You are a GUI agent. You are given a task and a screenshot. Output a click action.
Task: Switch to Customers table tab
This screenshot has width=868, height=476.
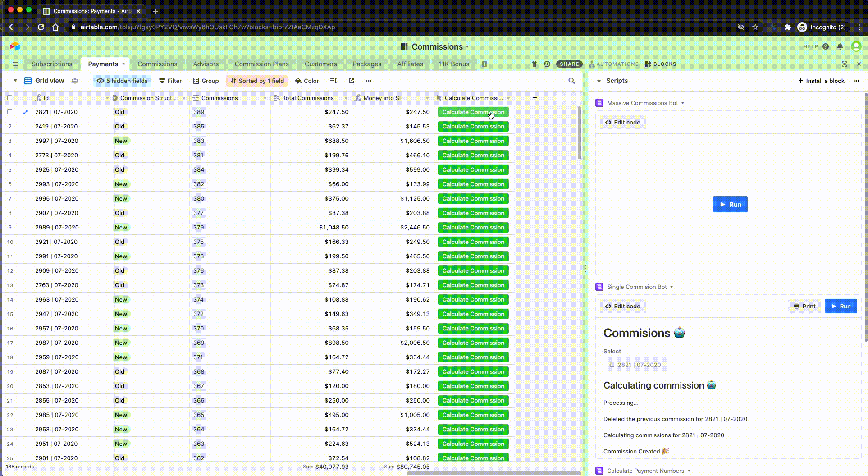pyautogui.click(x=320, y=64)
